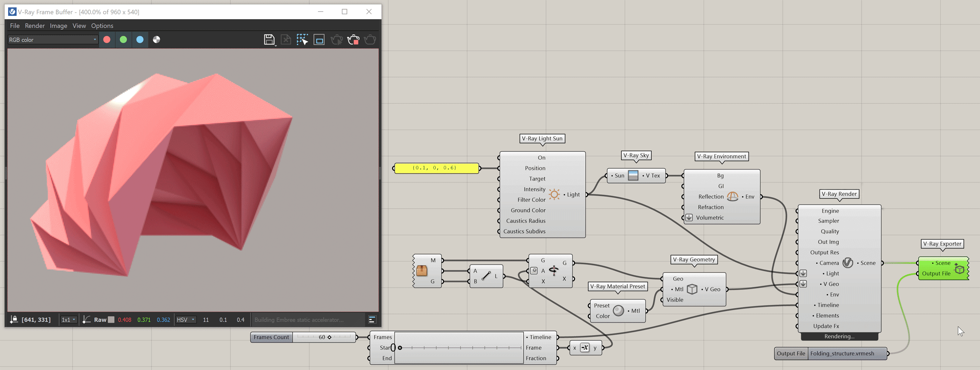Open the HSV color mode dropdown

(x=185, y=320)
